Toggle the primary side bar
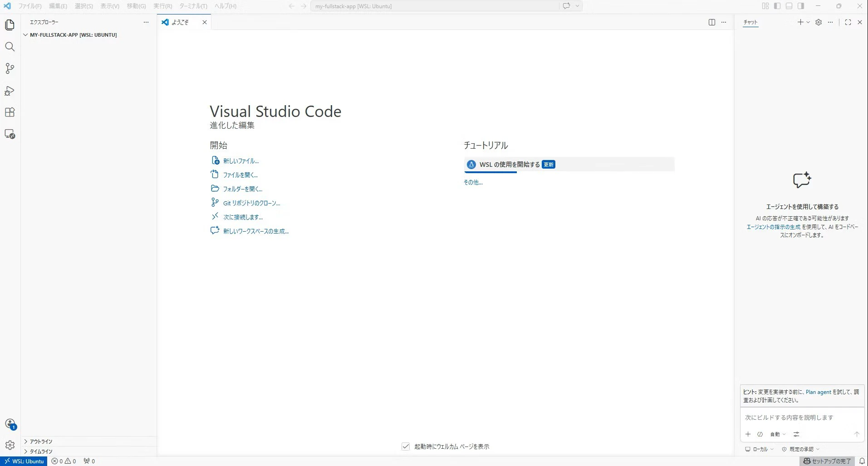This screenshot has height=466, width=868. [777, 6]
